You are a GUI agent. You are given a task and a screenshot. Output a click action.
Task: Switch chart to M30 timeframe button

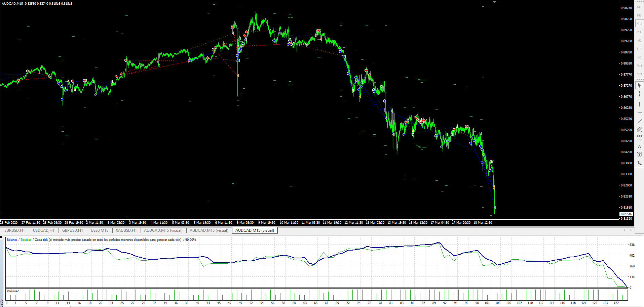pos(639,32)
